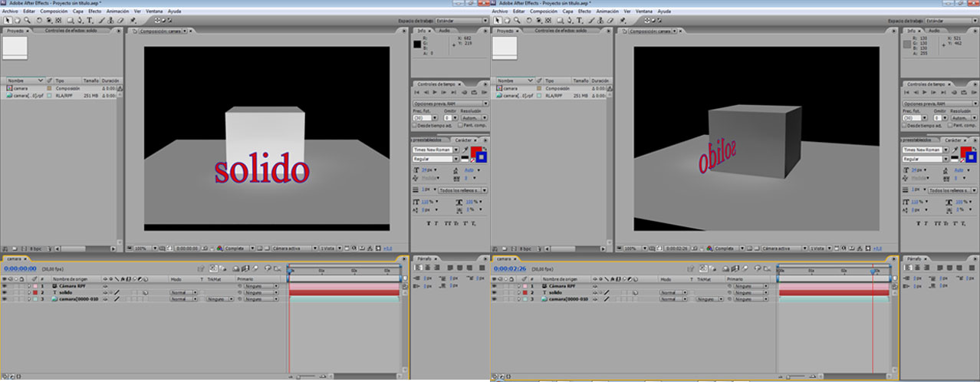Check 'Pant. comp.' checkbox in left window
Viewport: 980px width, 382px height.
pyautogui.click(x=460, y=125)
